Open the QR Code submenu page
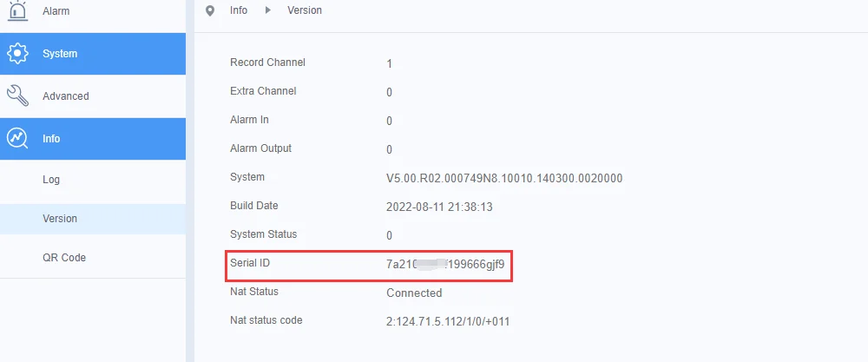Viewport: 868px width, 362px height. (93, 257)
